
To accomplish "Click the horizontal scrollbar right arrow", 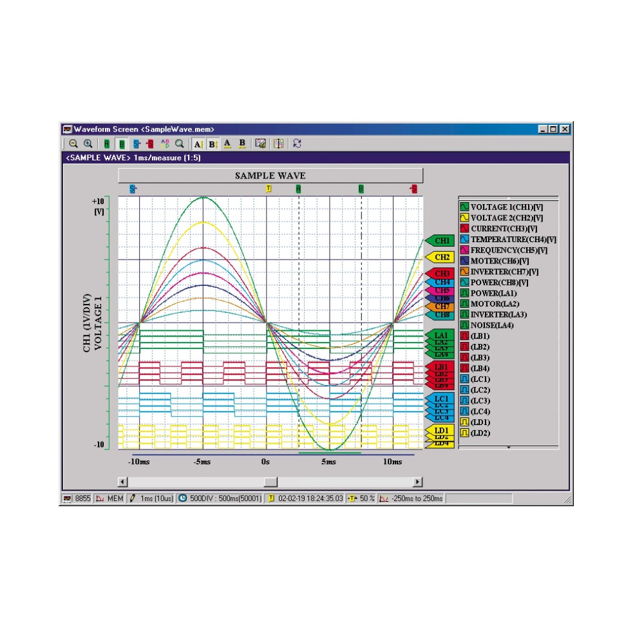I will [417, 482].
